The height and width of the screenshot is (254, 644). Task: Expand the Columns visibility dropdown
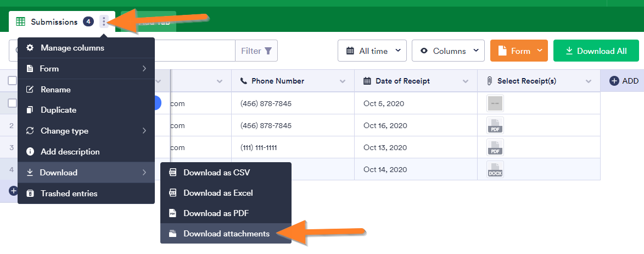448,51
